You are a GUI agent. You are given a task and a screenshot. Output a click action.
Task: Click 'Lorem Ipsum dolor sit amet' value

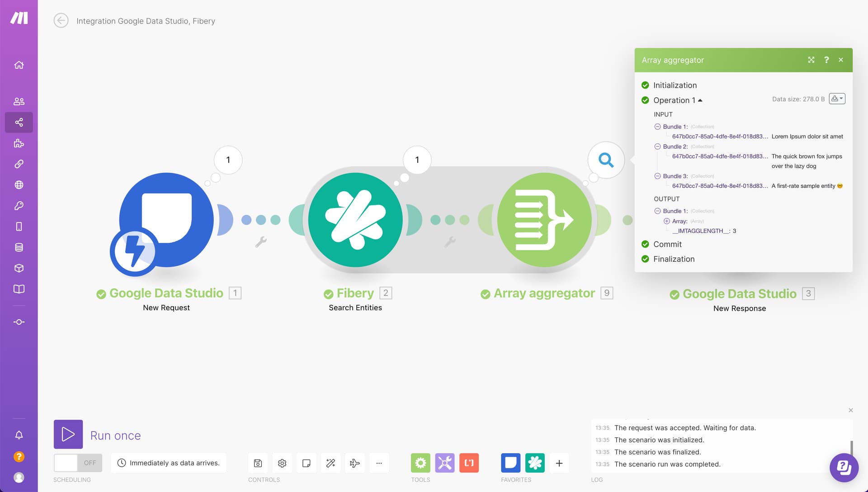coord(807,136)
